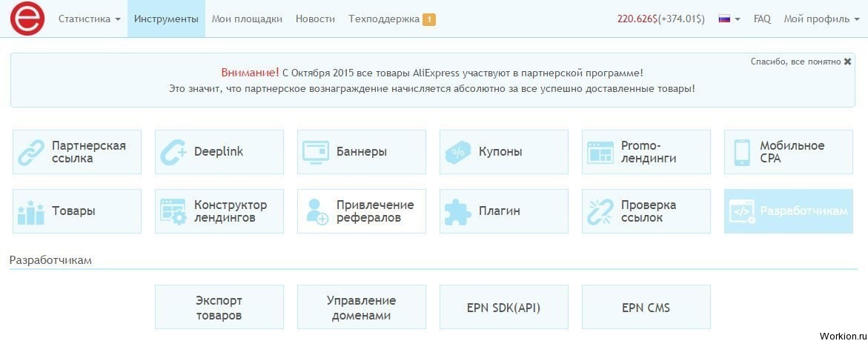
Task: Click the orange support notification badge
Action: point(429,19)
